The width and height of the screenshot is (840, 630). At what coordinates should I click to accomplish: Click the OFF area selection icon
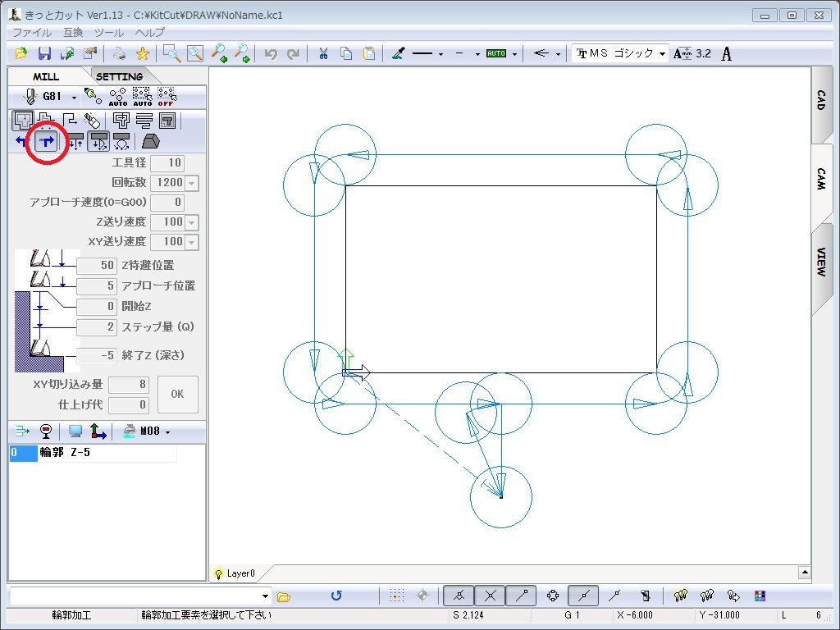coord(167,97)
